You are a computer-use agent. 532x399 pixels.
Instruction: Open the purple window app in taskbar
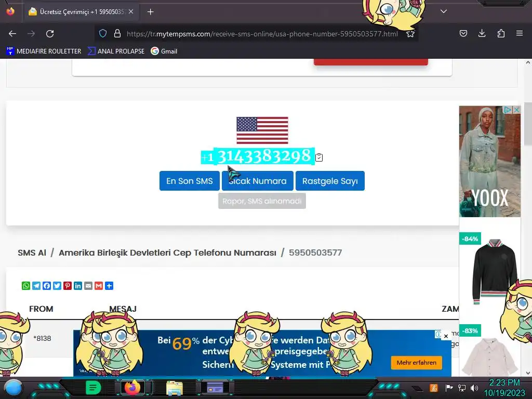215,387
